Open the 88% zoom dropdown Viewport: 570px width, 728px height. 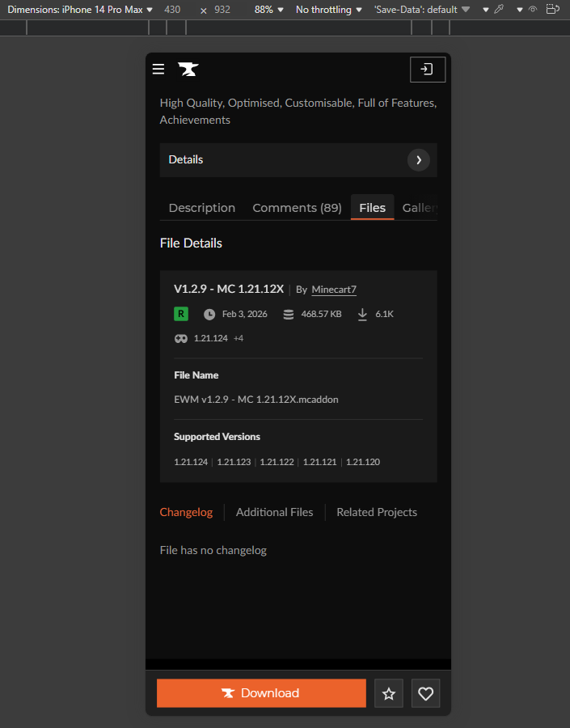click(x=268, y=10)
